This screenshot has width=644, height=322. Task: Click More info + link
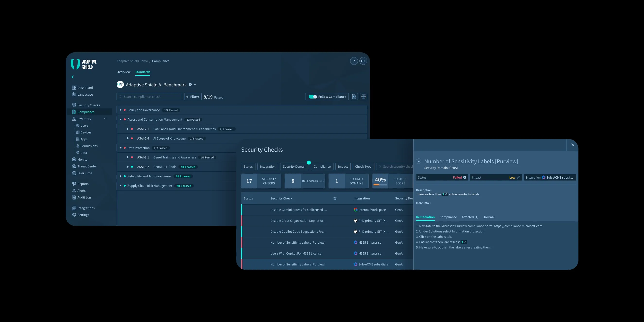(x=423, y=203)
